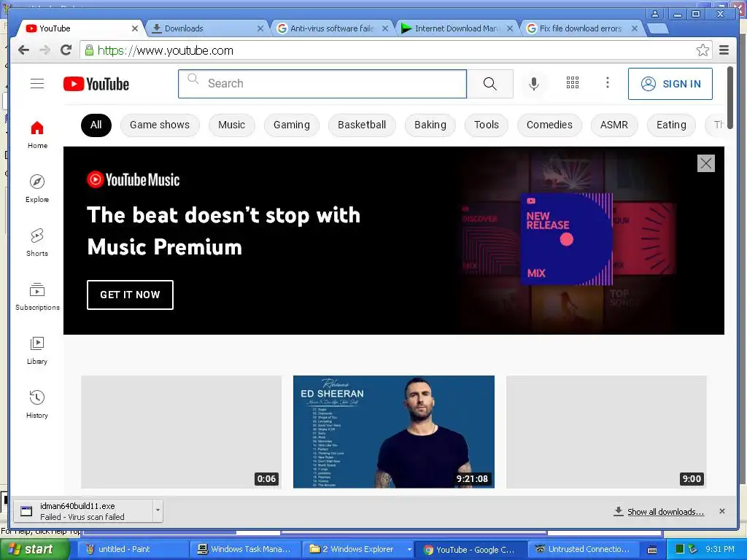Click the failed idman640build11.exe download item
The width and height of the screenshot is (747, 560).
click(82, 511)
